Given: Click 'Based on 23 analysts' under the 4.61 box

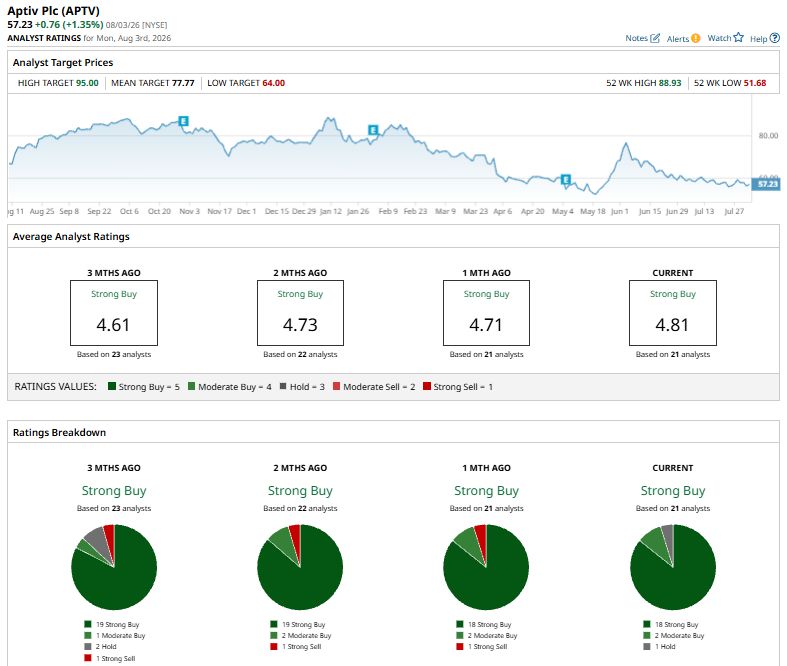Looking at the screenshot, I should click(114, 354).
